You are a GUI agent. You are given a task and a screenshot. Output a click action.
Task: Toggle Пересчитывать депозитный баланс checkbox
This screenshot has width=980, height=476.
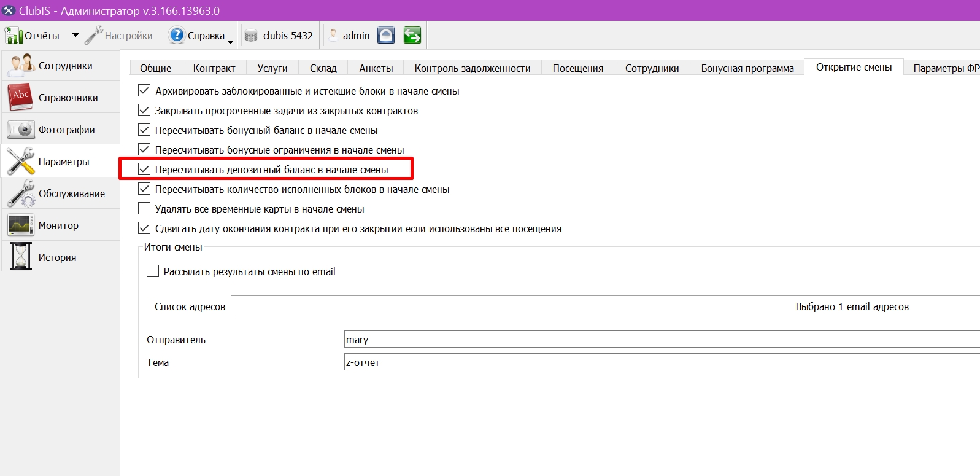(144, 169)
